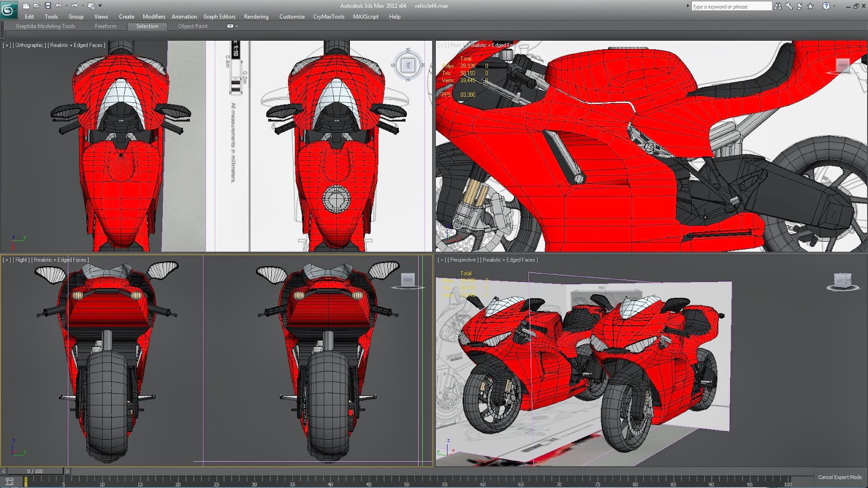Click frame 90 on the timeline trackbar
This screenshot has width=868, height=488.
coord(711,482)
